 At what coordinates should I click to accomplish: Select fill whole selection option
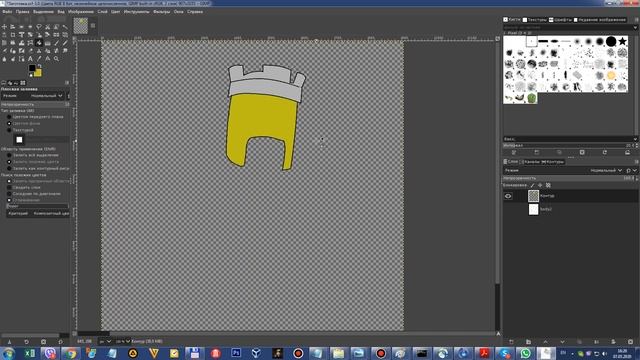[x=9, y=155]
